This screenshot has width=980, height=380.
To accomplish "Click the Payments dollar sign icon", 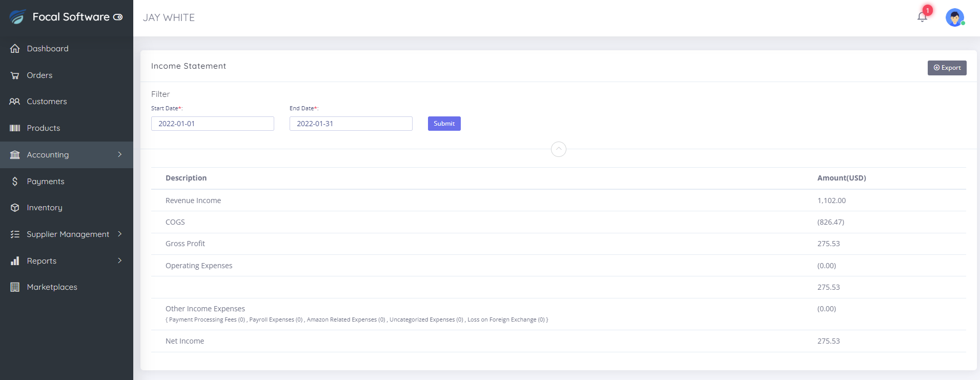I will click(15, 182).
